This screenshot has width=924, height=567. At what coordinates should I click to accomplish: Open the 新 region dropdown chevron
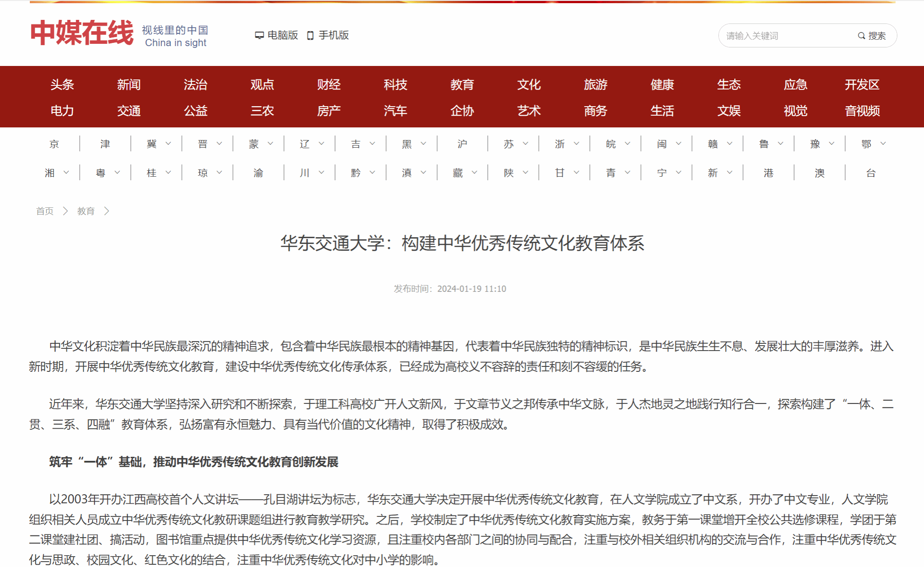click(730, 173)
